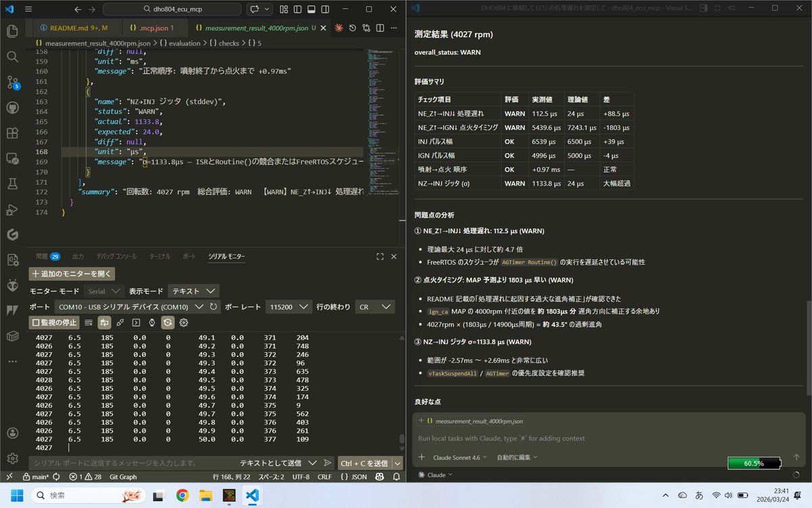Click the send arrow icon in serial monitor
This screenshot has width=812, height=508.
[328, 463]
